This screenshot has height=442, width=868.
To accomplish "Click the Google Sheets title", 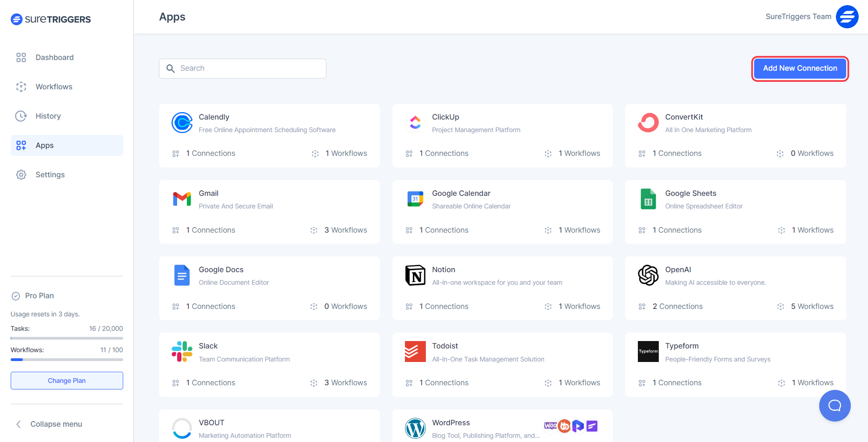I will point(690,194).
